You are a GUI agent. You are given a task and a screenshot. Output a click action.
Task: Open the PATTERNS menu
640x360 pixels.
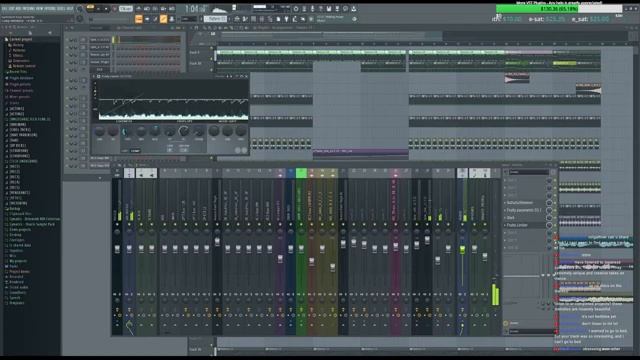(28, 8)
